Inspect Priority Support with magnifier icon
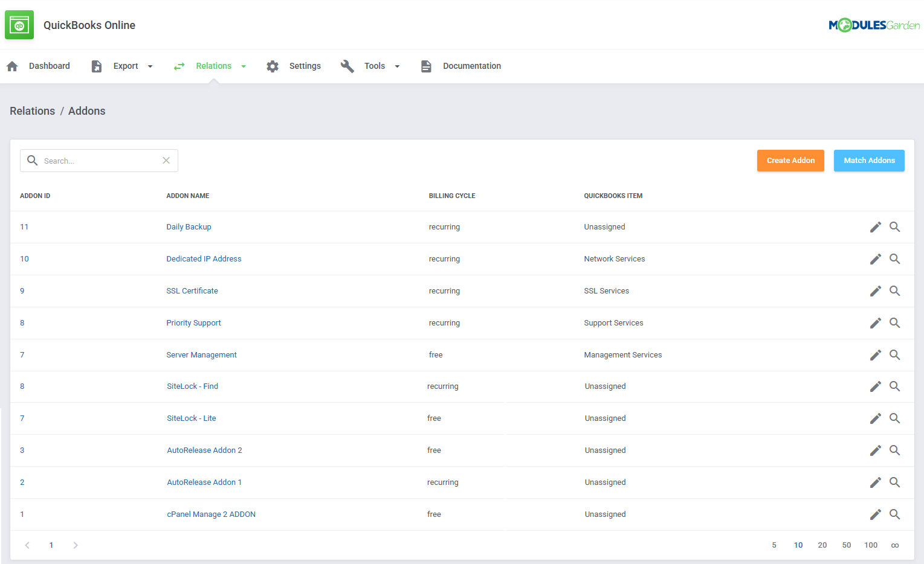Screen dimensions: 924x564 point(895,323)
